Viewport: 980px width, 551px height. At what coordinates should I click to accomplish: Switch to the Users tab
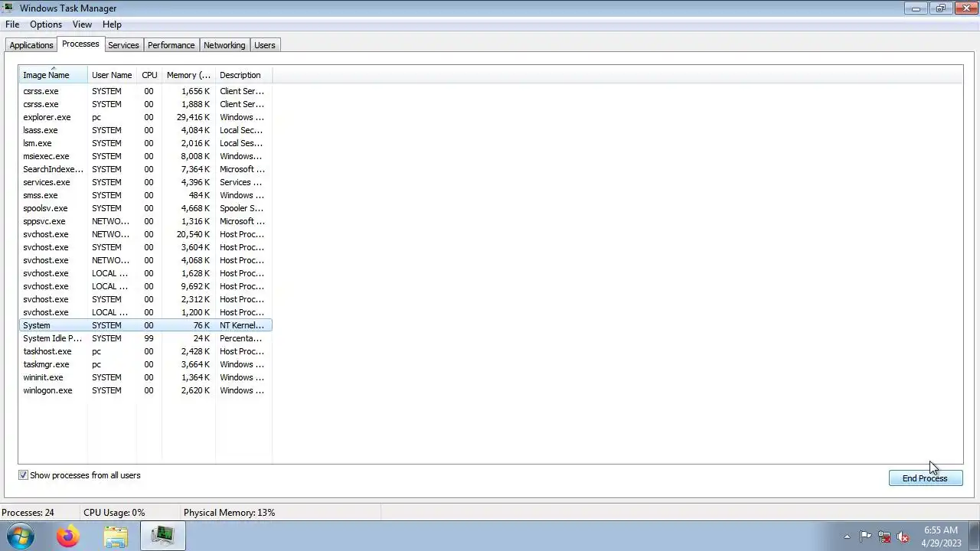point(265,45)
